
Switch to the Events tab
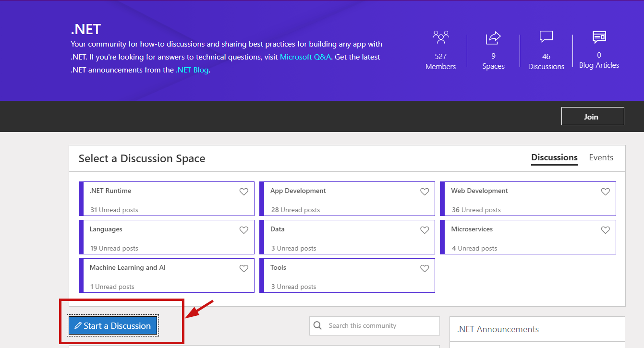601,157
